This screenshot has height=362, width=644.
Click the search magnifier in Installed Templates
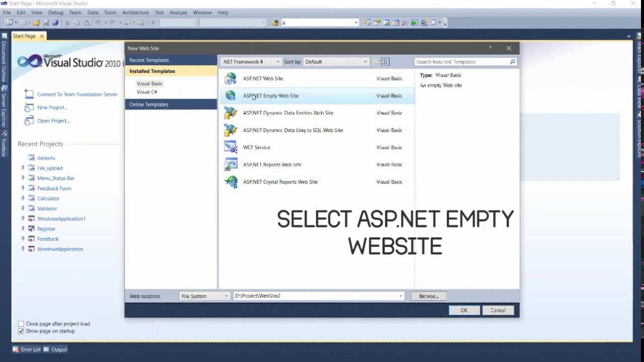point(512,62)
